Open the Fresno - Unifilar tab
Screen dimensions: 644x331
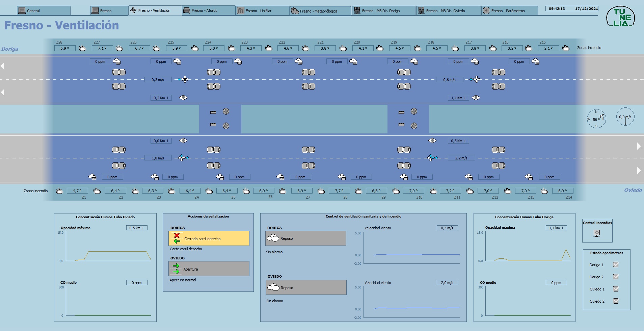click(263, 10)
